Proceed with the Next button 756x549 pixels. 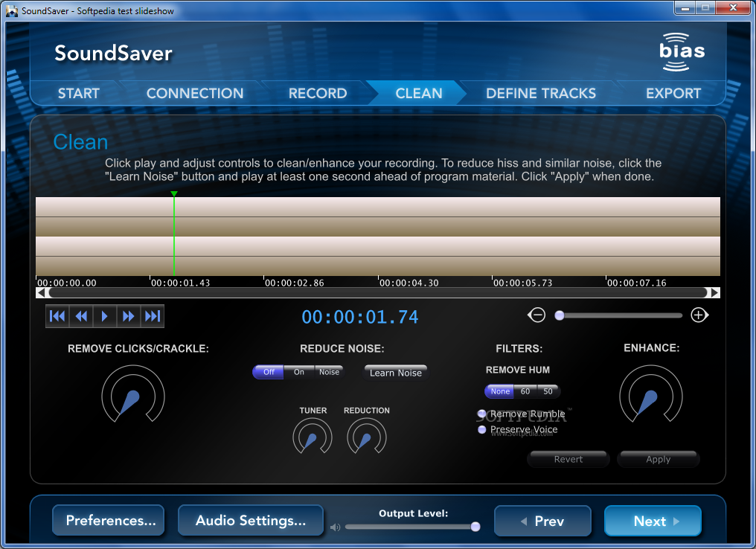(653, 521)
